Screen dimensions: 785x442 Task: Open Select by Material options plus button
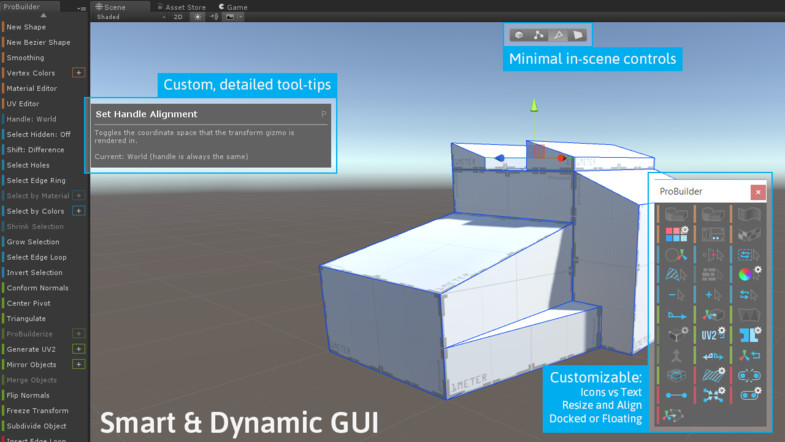click(79, 195)
